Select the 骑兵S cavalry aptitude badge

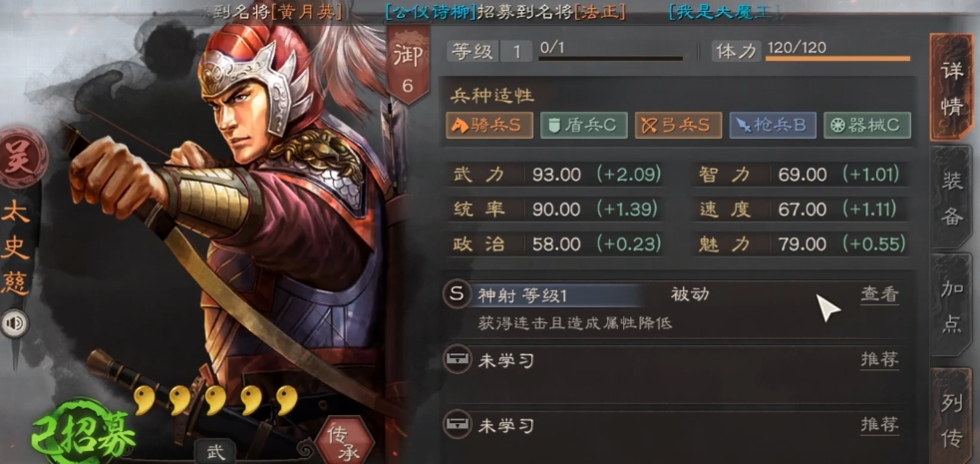pyautogui.click(x=490, y=125)
